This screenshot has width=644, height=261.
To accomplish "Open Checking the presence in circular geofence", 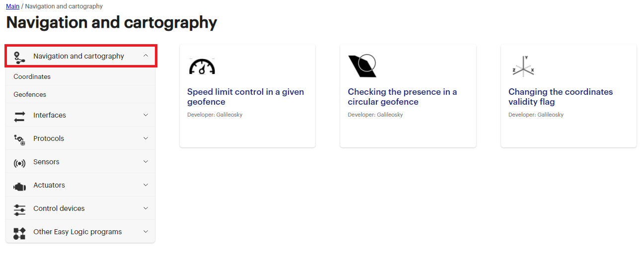I will point(402,97).
